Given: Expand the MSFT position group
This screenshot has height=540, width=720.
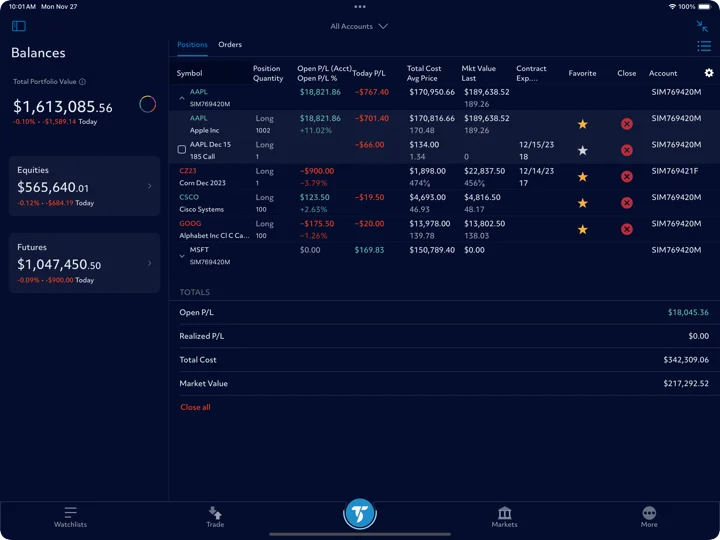Looking at the screenshot, I should pyautogui.click(x=182, y=256).
